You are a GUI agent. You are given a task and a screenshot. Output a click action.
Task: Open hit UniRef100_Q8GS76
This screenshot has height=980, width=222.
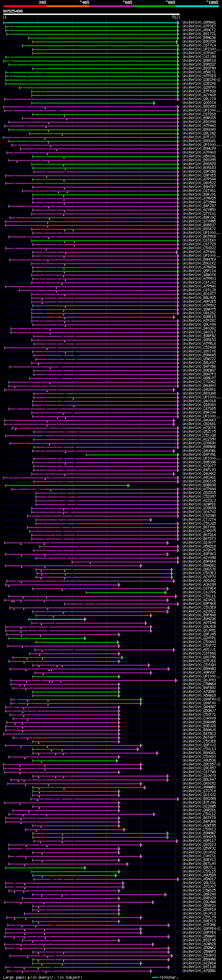tap(199, 569)
